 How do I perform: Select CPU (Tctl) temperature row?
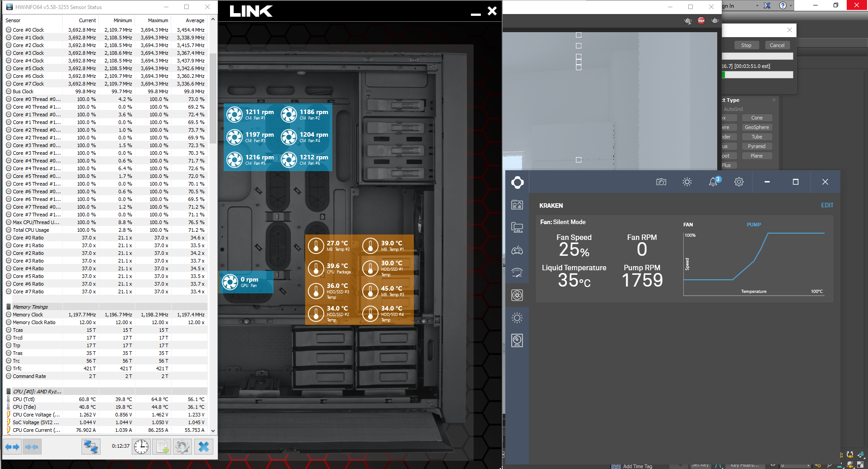click(105, 399)
